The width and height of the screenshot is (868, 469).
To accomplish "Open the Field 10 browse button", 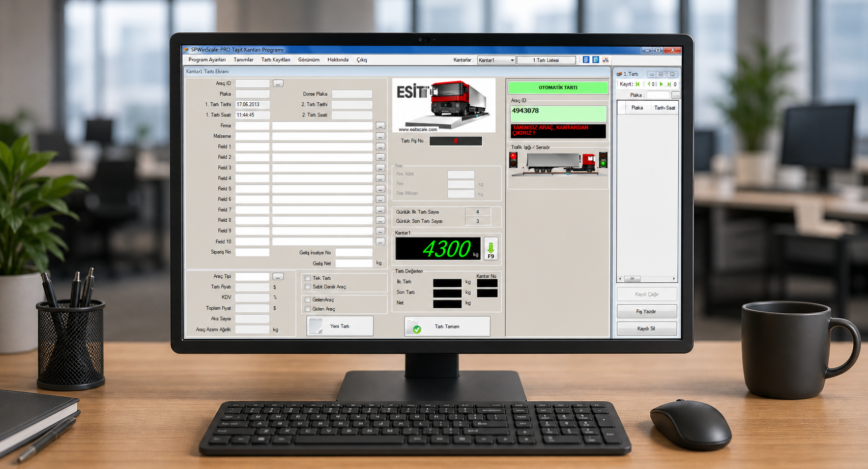I will [x=380, y=242].
